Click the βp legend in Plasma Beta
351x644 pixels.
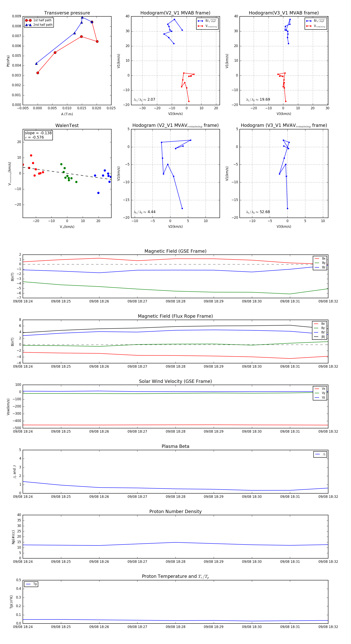pos(320,454)
